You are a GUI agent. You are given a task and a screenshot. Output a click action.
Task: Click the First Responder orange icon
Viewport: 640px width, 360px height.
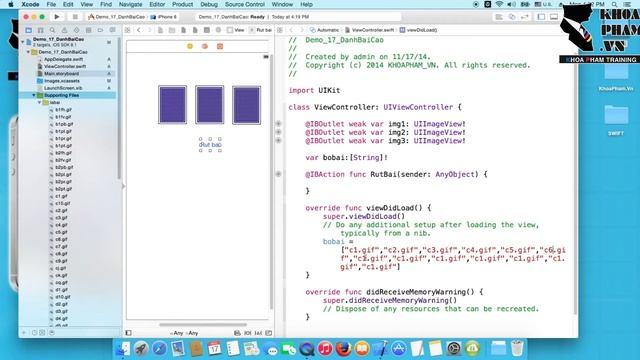point(205,46)
